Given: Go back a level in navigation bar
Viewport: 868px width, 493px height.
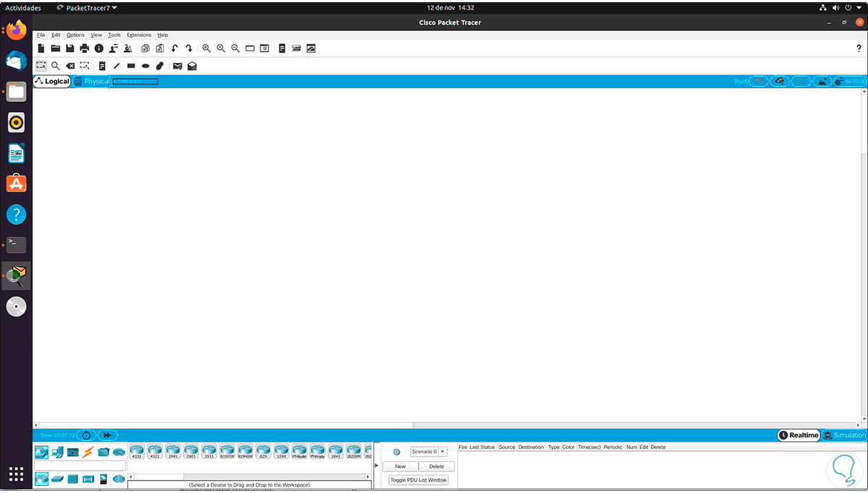Looking at the screenshot, I should pyautogui.click(x=759, y=81).
